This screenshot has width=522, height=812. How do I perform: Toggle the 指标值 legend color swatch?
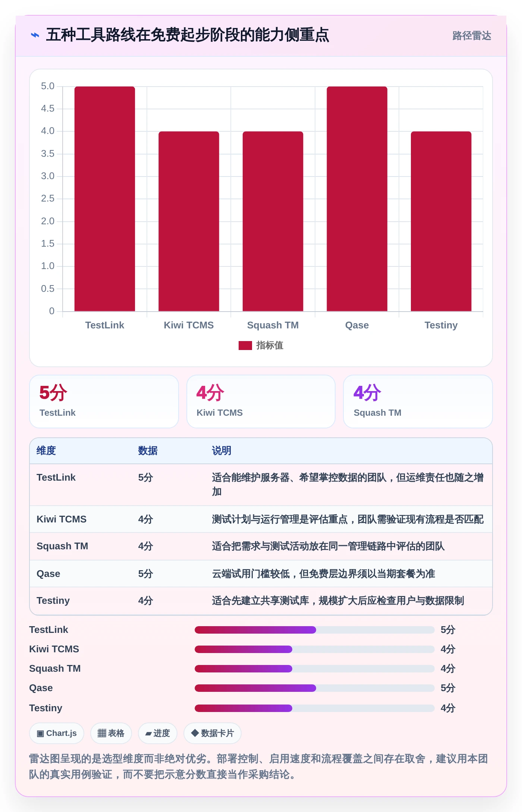click(245, 346)
